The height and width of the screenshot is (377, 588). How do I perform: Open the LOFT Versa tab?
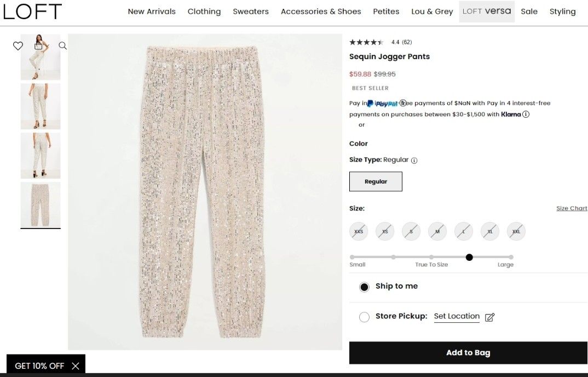pyautogui.click(x=487, y=12)
